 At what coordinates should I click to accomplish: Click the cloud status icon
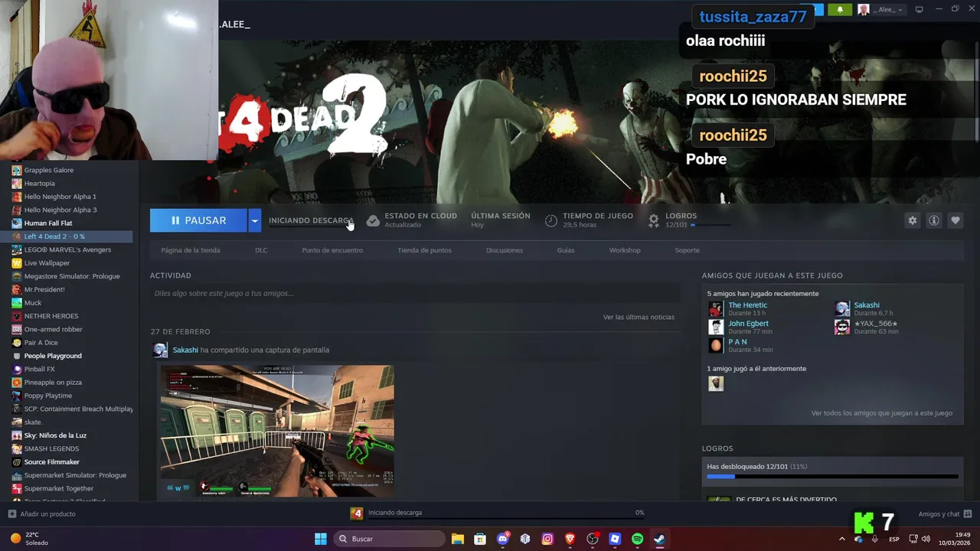click(x=373, y=220)
